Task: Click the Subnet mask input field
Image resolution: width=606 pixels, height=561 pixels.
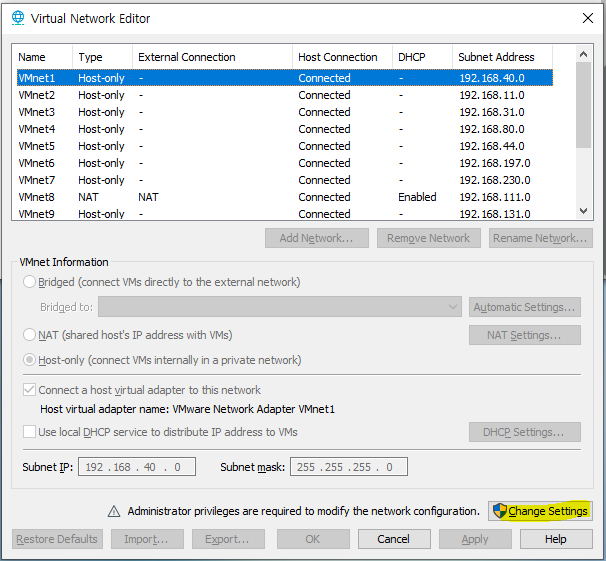Action: 349,467
